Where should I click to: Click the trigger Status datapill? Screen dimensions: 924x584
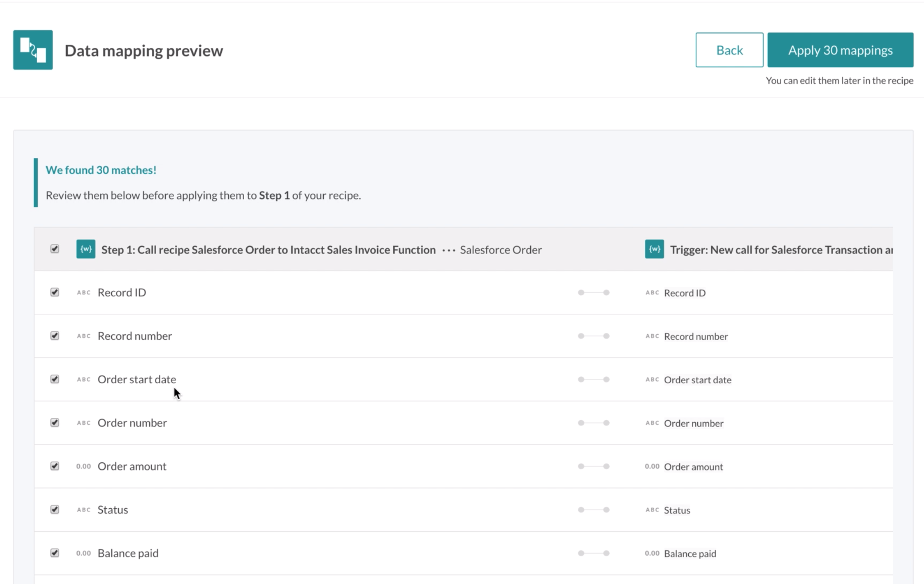(x=677, y=510)
